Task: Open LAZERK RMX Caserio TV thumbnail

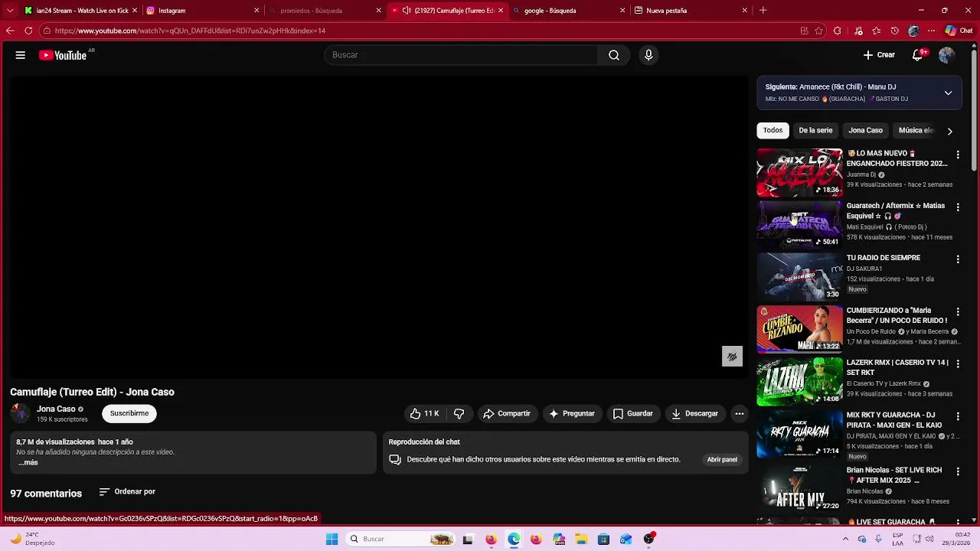Action: pos(799,382)
